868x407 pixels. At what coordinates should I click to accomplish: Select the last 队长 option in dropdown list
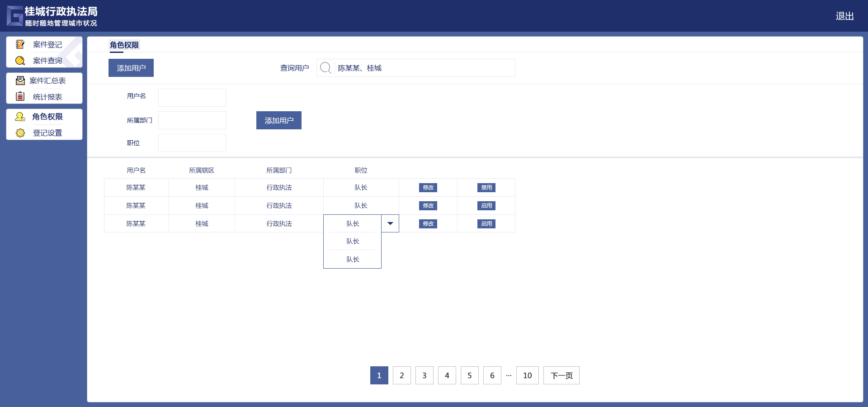pyautogui.click(x=353, y=260)
